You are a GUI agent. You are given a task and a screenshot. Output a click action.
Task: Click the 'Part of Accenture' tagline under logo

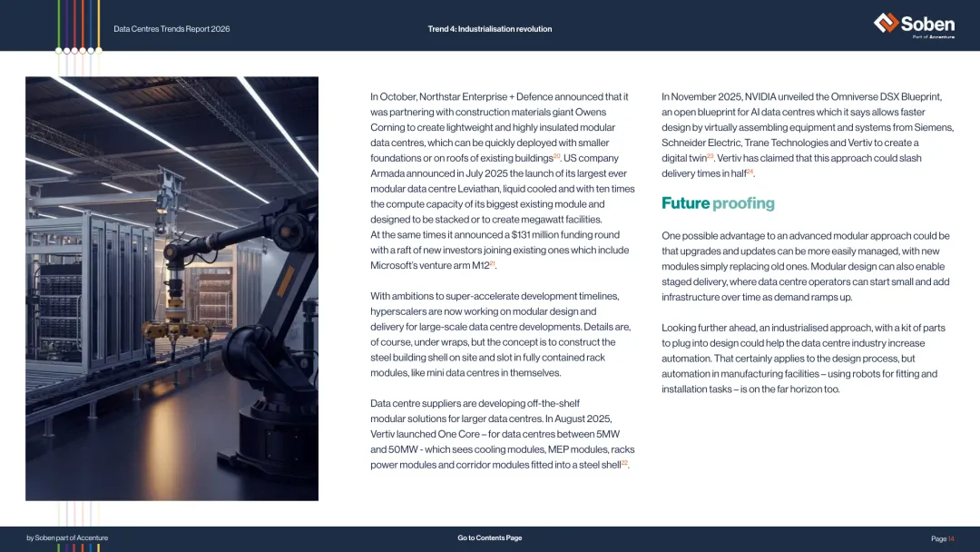click(x=933, y=37)
